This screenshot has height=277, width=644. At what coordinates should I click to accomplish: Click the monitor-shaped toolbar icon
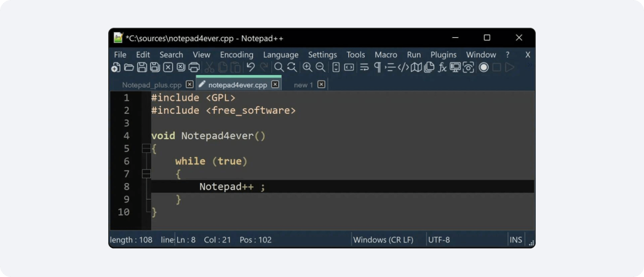455,67
